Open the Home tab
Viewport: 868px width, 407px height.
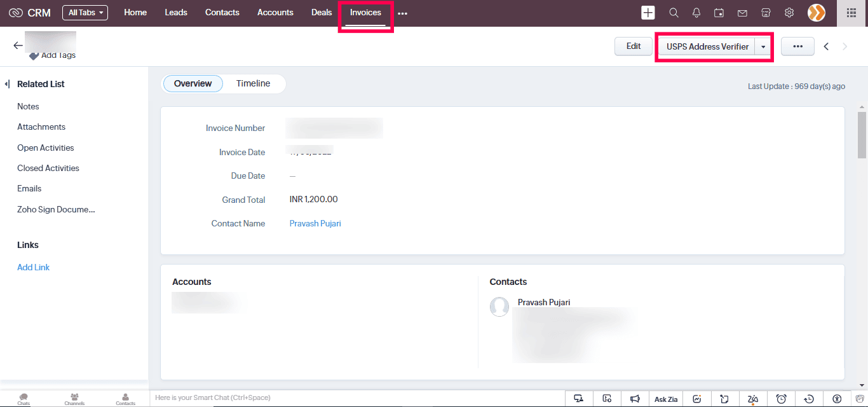(135, 13)
